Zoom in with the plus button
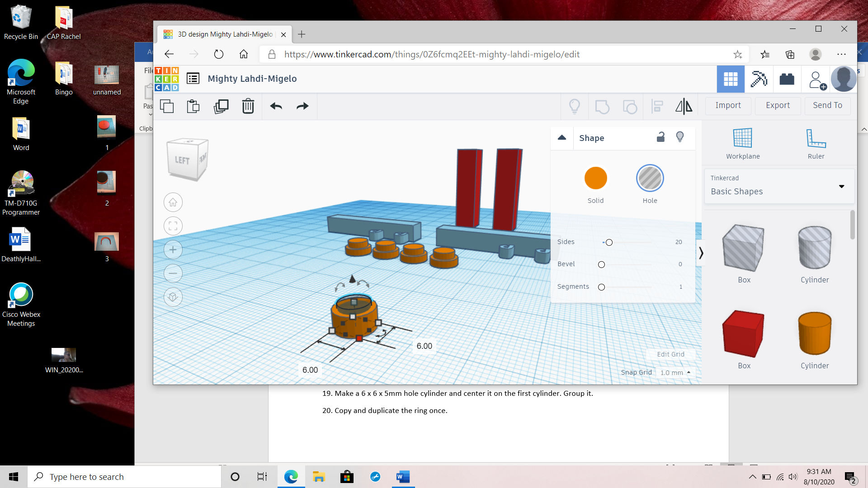This screenshot has width=868, height=488. click(173, 250)
